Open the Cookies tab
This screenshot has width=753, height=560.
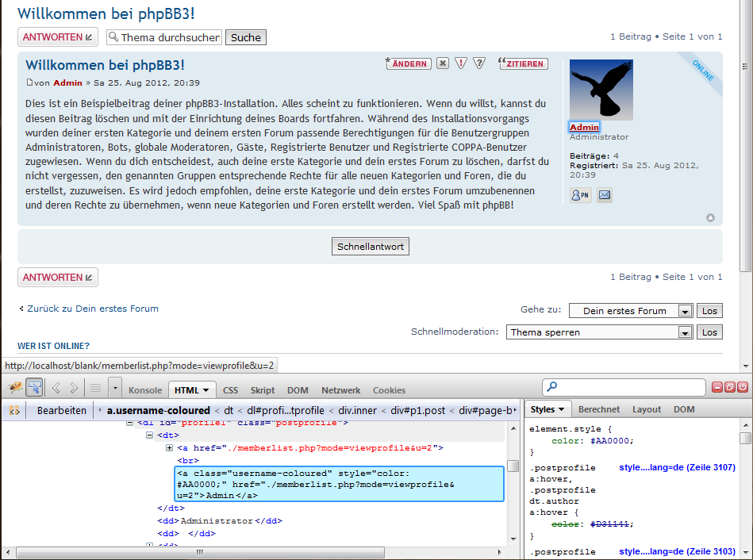point(389,390)
